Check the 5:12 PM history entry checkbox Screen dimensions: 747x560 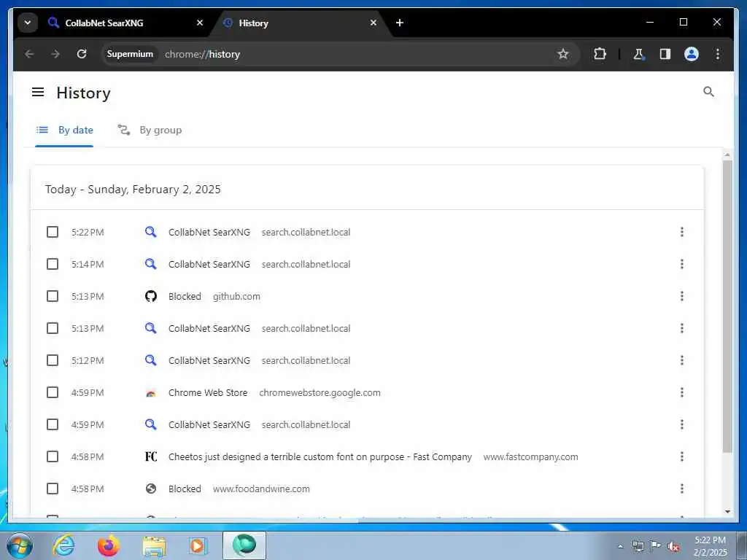[x=53, y=360]
